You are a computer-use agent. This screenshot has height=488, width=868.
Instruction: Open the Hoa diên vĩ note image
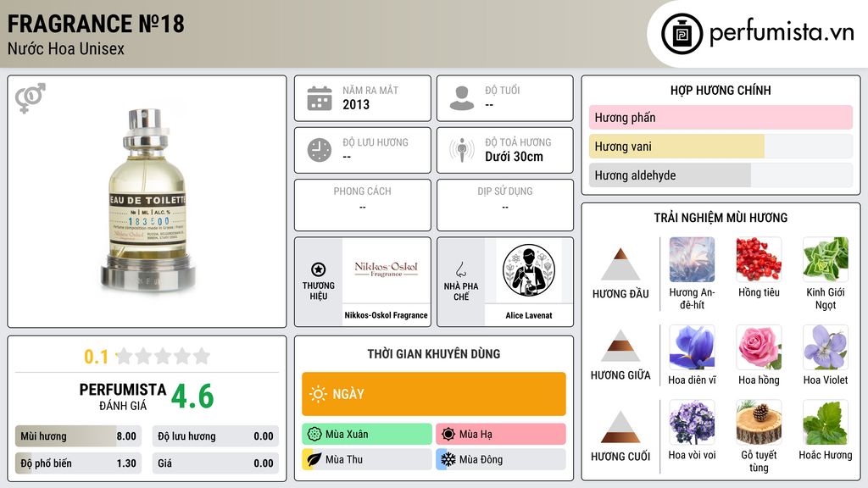coord(692,347)
